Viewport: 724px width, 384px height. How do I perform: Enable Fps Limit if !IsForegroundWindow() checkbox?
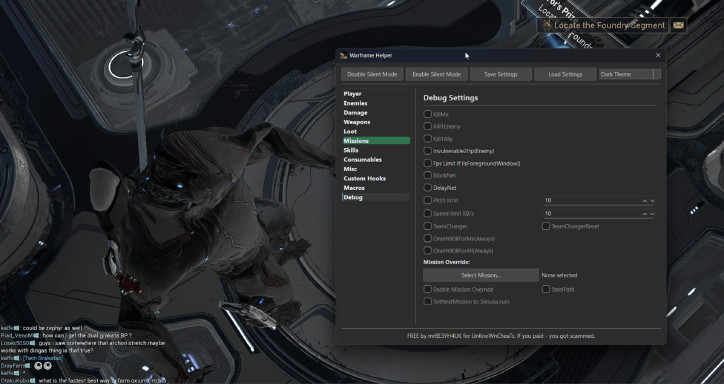click(428, 163)
